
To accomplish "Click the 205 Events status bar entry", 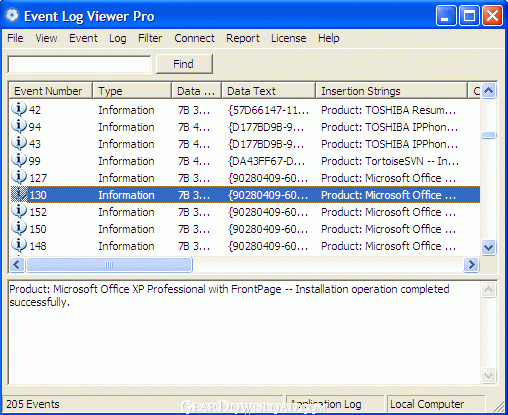I will click(143, 404).
